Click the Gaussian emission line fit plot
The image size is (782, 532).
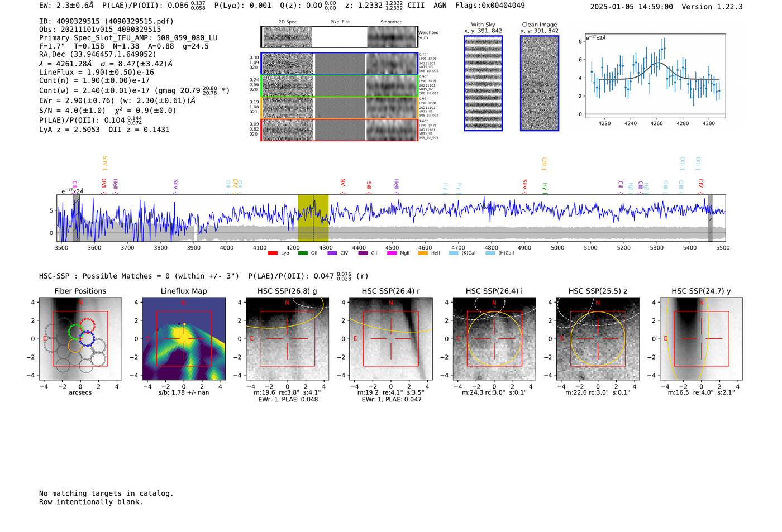point(655,76)
